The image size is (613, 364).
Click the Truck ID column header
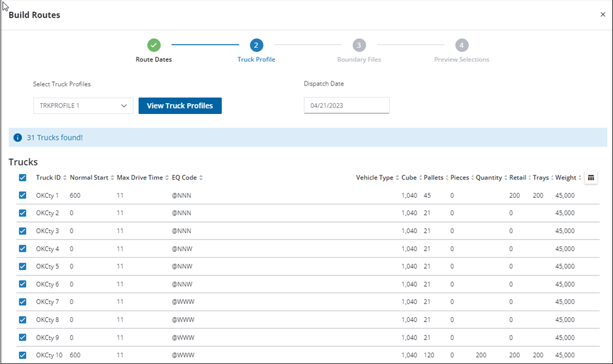click(x=49, y=178)
